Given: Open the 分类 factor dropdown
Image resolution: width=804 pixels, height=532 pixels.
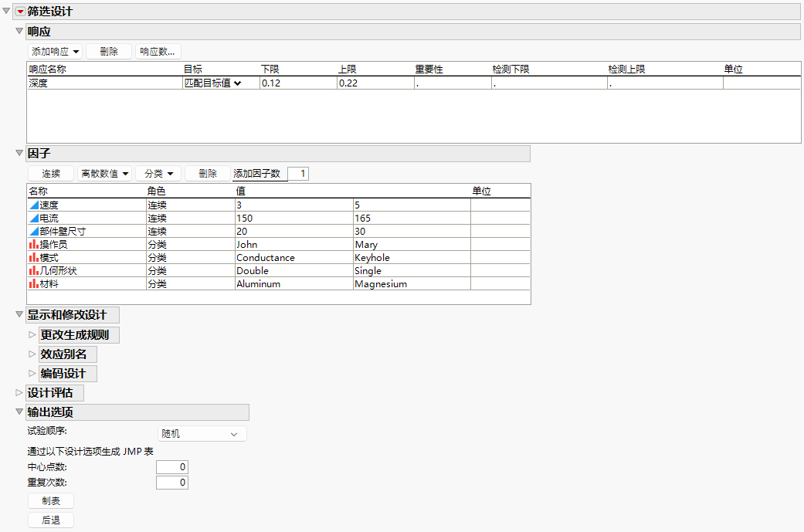Looking at the screenshot, I should [158, 174].
